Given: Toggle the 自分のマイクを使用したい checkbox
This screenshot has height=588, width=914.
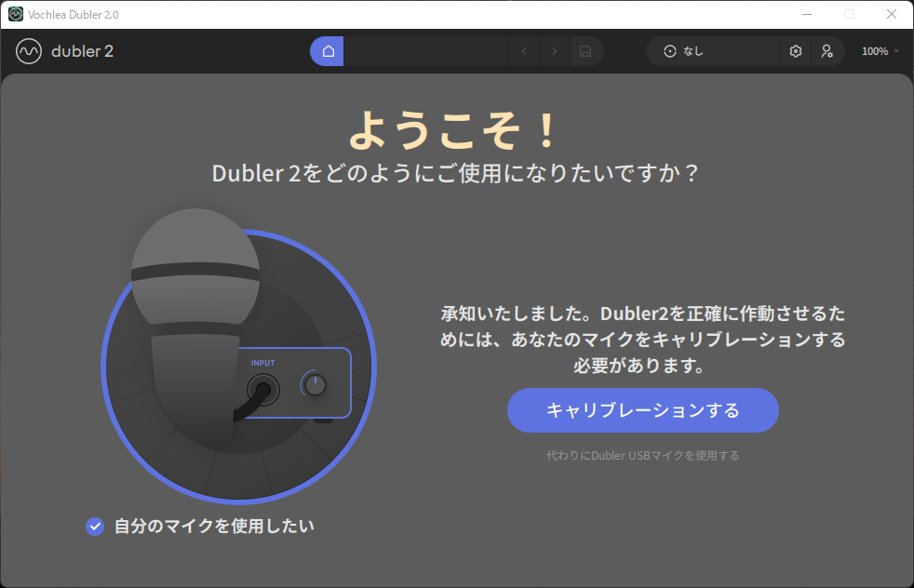Looking at the screenshot, I should (x=95, y=527).
